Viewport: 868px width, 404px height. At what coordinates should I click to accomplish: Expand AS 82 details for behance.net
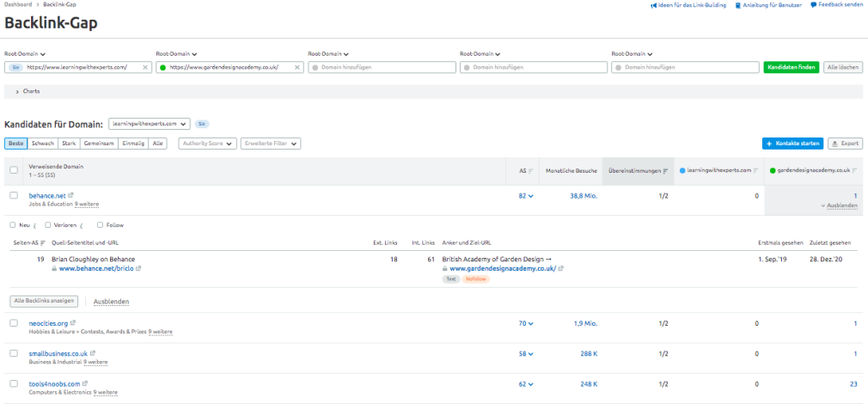coord(526,195)
